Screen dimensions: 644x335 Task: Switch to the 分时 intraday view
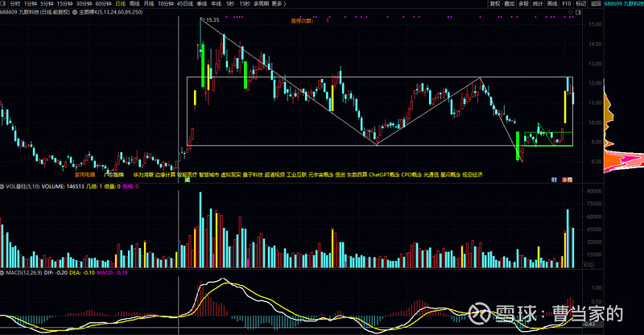coord(14,3)
